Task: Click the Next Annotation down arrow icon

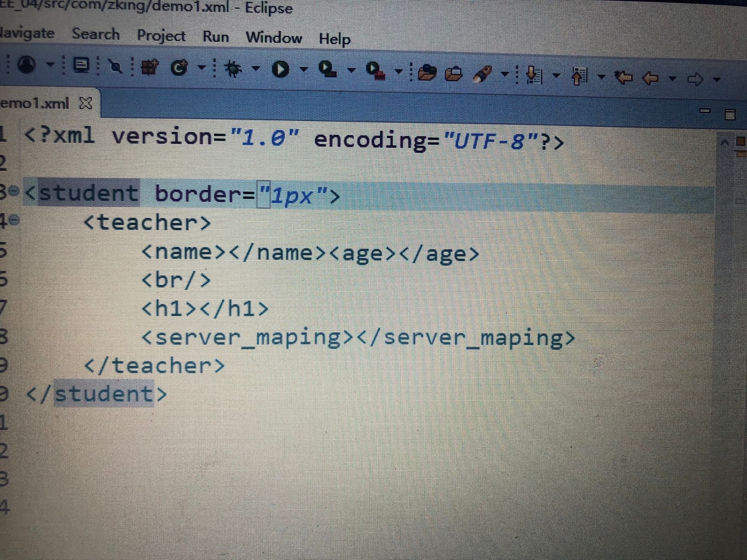Action: pyautogui.click(x=534, y=75)
